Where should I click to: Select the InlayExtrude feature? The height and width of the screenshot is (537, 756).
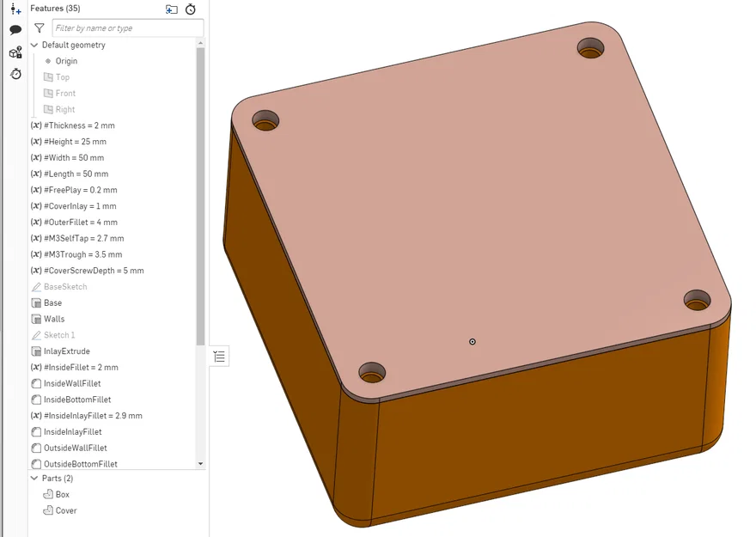[x=61, y=351]
